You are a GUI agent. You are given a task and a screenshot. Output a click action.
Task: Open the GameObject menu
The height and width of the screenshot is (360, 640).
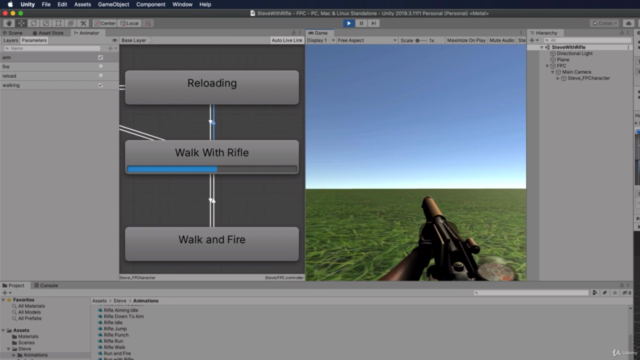pos(113,4)
